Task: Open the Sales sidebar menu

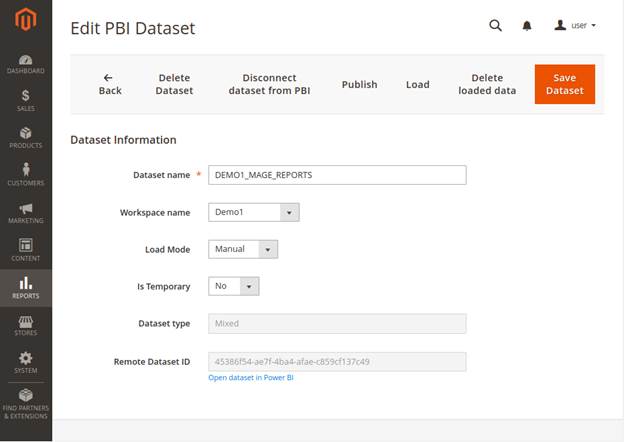Action: (x=26, y=100)
